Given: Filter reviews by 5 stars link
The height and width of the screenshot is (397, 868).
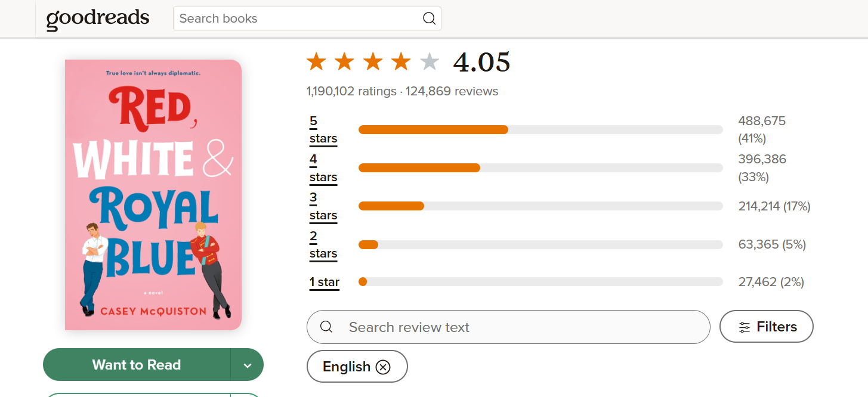Looking at the screenshot, I should pyautogui.click(x=323, y=130).
